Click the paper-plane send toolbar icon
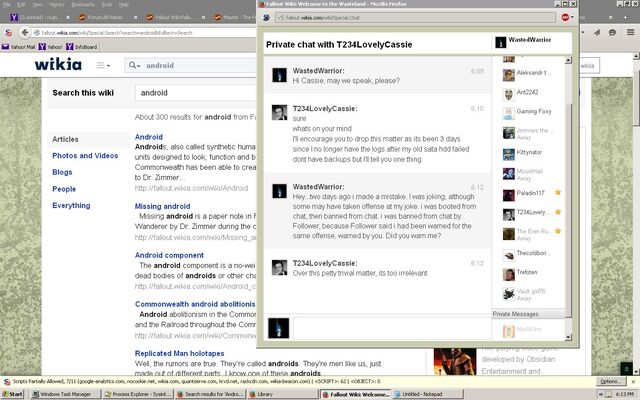Image resolution: width=640 pixels, height=400 pixels. pos(597,33)
